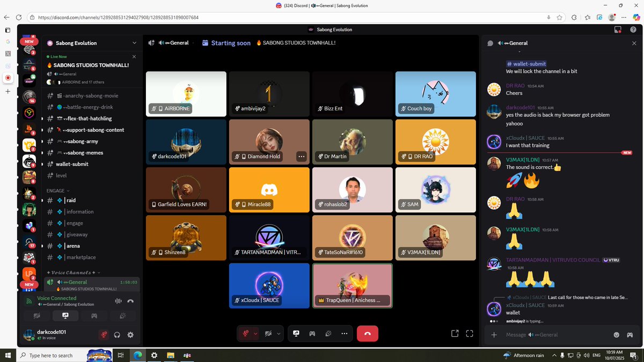644x362 pixels.
Task: Open the browser extensions icon
Action: pyautogui.click(x=574, y=17)
